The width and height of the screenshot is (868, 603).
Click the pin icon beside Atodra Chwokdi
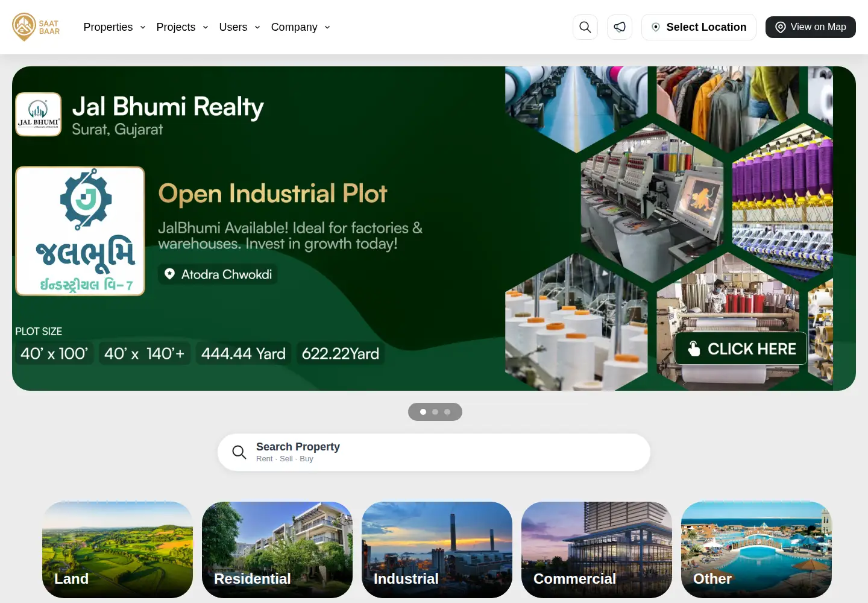[x=170, y=274]
